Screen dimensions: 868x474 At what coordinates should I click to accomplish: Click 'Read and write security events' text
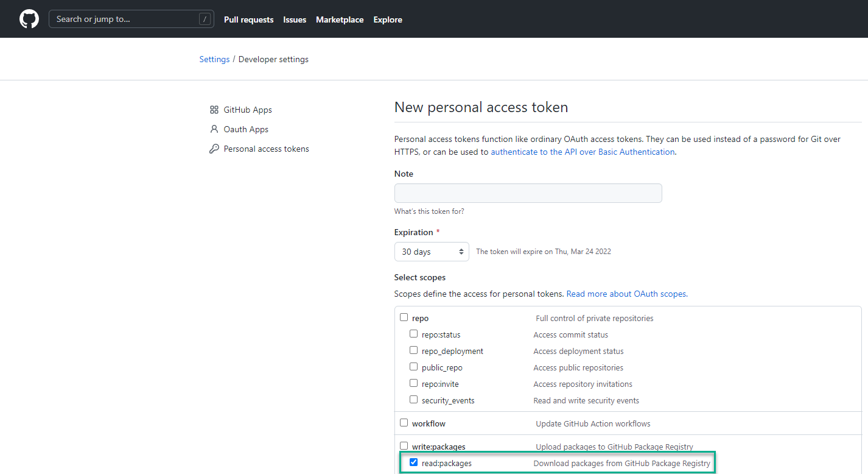pos(586,400)
